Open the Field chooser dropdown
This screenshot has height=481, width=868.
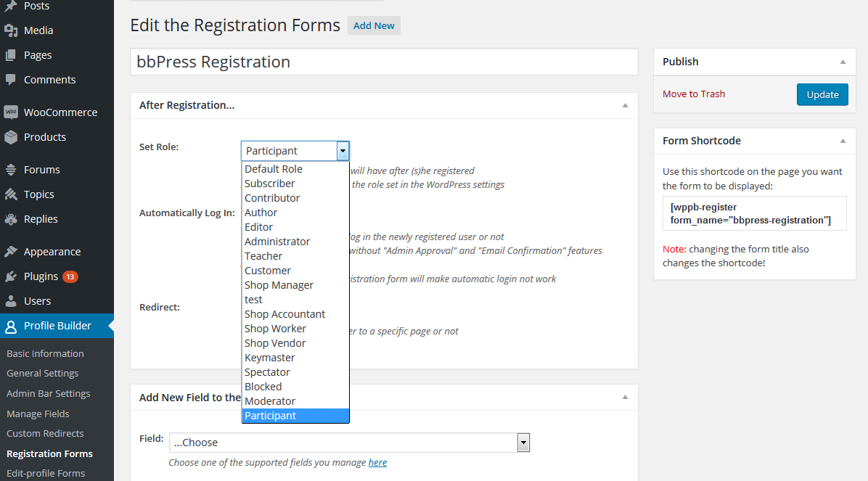[x=349, y=443]
